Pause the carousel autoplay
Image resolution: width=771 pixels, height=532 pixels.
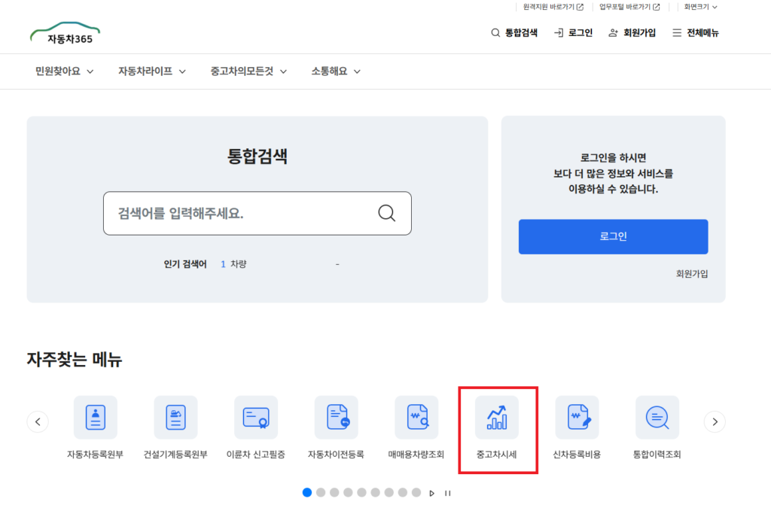click(448, 493)
